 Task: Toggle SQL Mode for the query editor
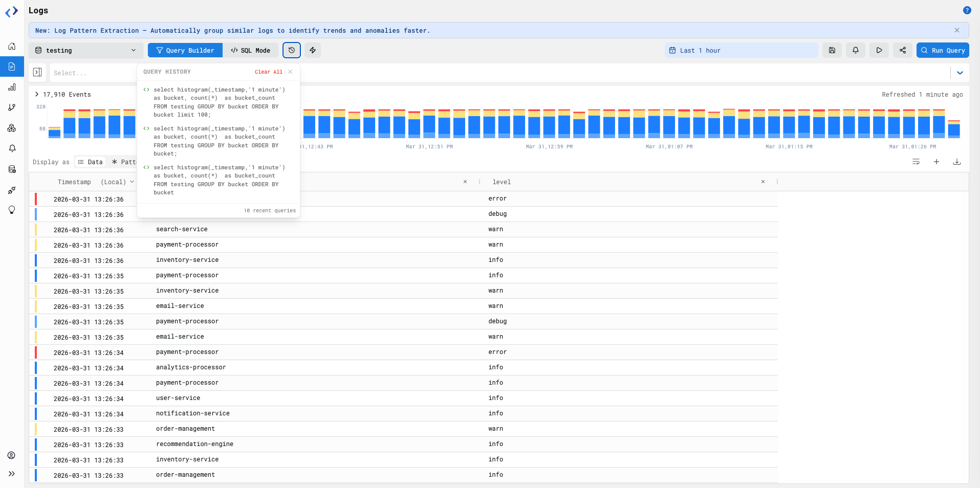[x=251, y=50]
